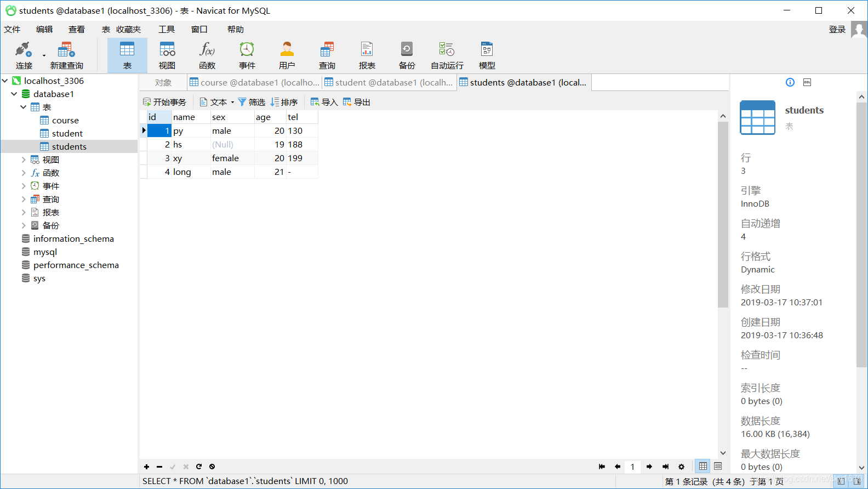
Task: Select the 表 table toolbar button
Action: (x=127, y=55)
